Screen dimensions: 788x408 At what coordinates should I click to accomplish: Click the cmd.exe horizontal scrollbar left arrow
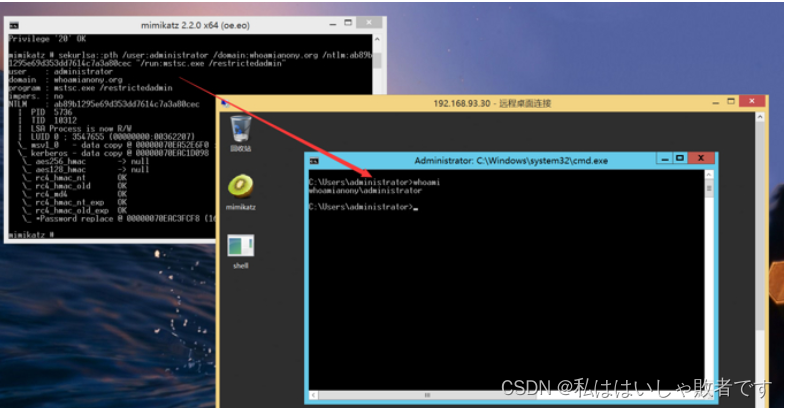312,395
